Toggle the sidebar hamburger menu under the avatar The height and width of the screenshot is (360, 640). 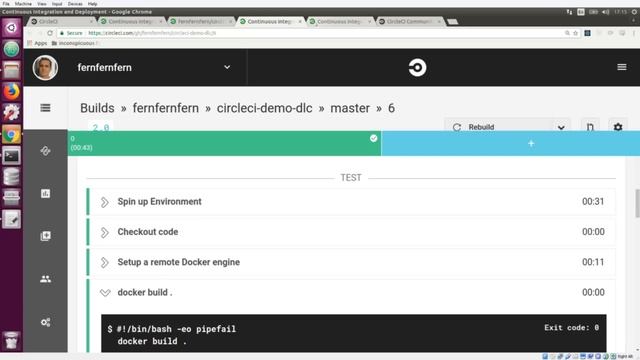pos(45,108)
